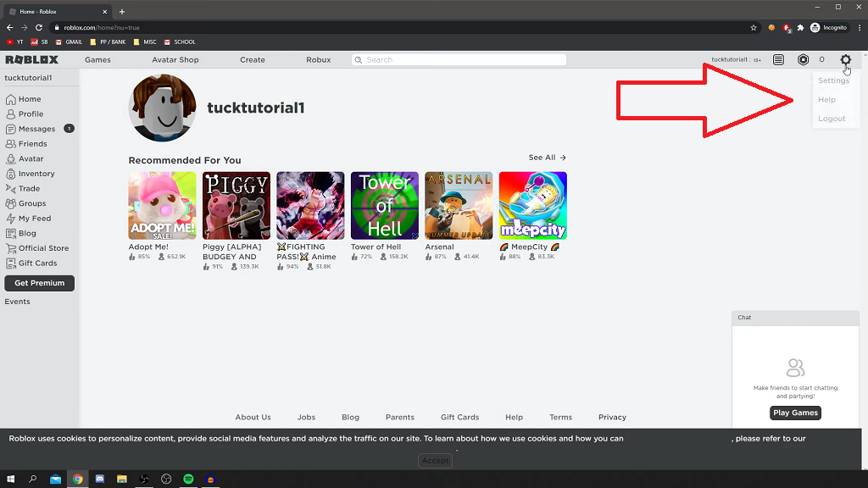This screenshot has height=488, width=868.
Task: Open the Terms footer link
Action: [x=561, y=417]
